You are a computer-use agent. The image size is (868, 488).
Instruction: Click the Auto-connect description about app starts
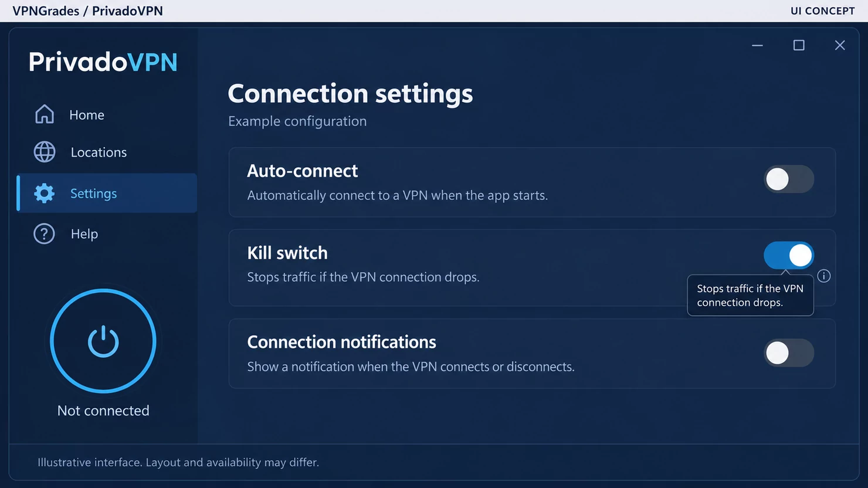tap(398, 195)
